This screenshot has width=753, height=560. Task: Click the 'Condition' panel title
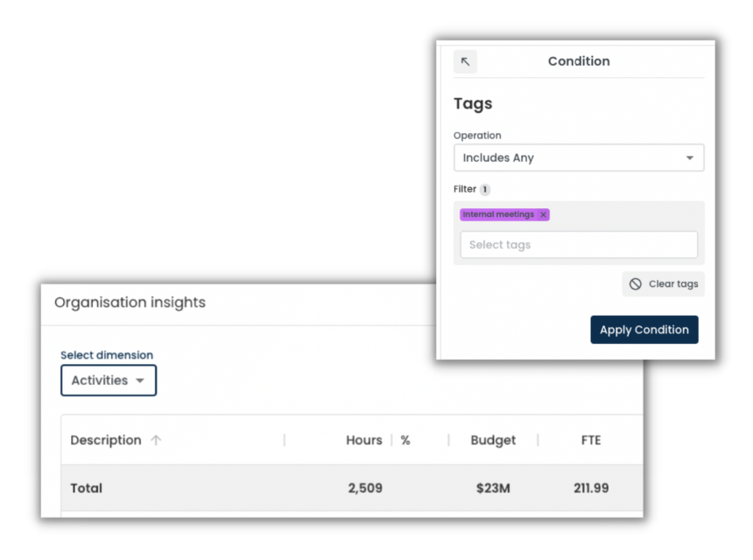[x=579, y=61]
